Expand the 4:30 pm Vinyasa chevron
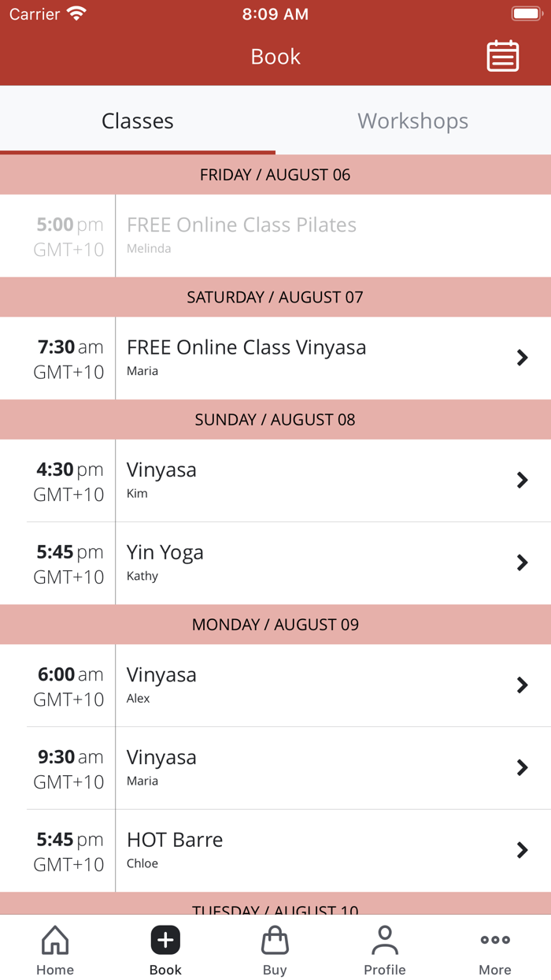 pos(523,480)
